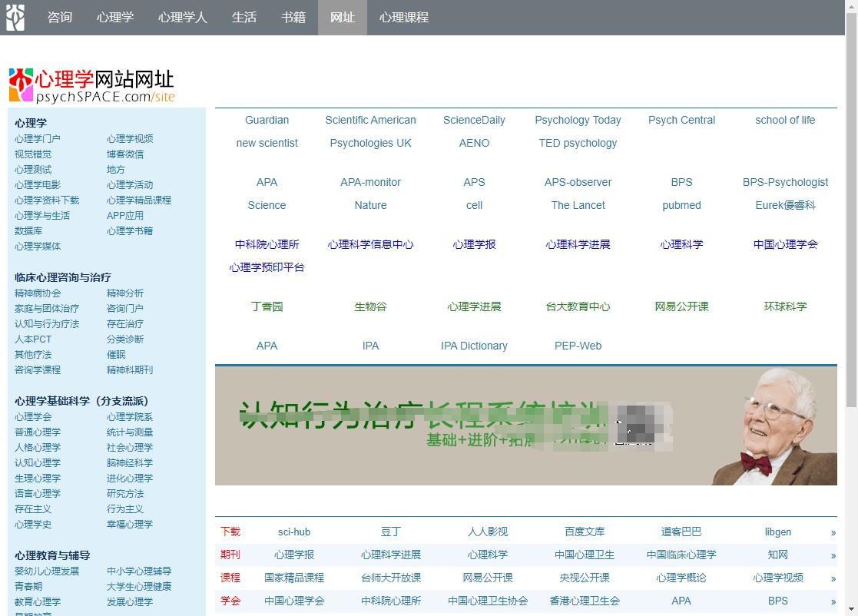
Task: Go to Nature journal link
Action: (x=370, y=205)
